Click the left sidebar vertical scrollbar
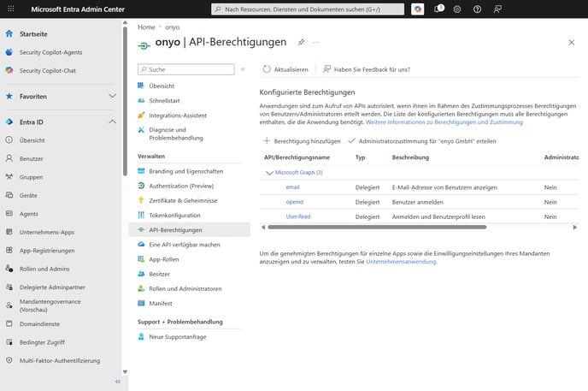Image resolution: width=588 pixels, height=391 pixels. click(125, 101)
